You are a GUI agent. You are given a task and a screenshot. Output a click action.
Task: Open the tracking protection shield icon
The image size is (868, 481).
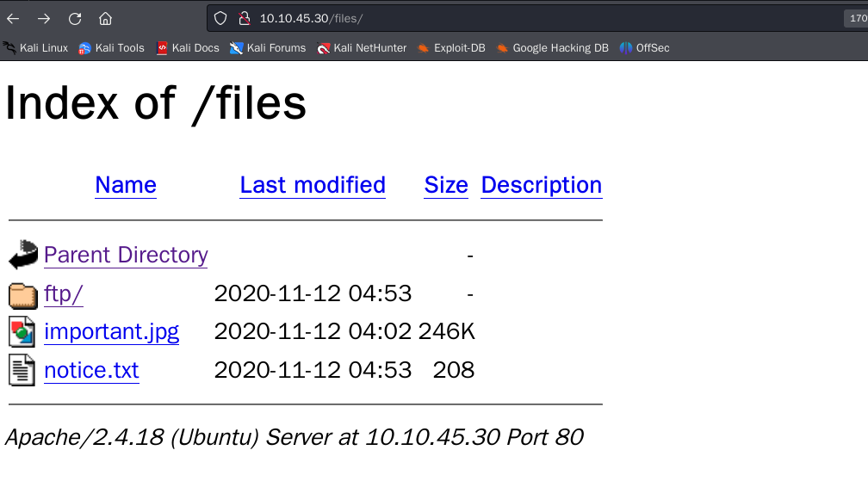pyautogui.click(x=220, y=18)
